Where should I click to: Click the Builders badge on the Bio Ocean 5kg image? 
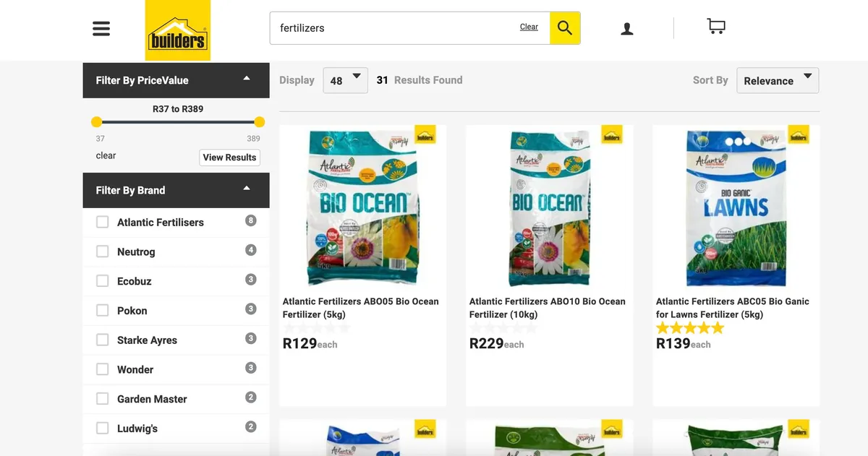pyautogui.click(x=425, y=135)
